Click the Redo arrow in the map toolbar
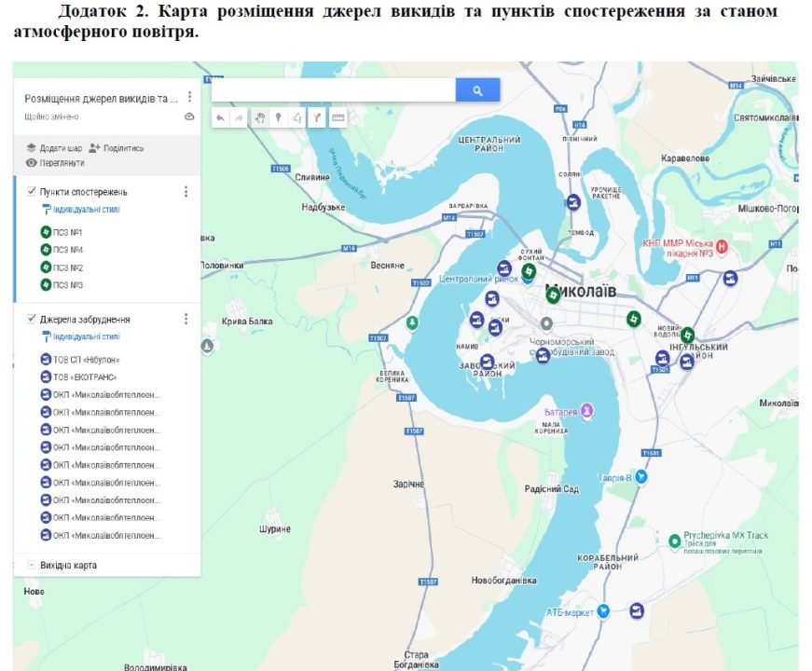The width and height of the screenshot is (812, 671). (x=239, y=118)
